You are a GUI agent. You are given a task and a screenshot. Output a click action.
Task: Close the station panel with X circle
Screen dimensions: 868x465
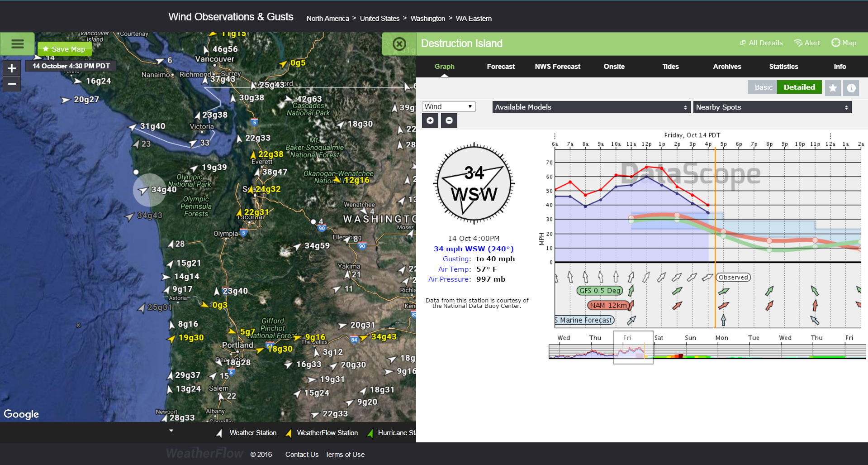pos(399,44)
